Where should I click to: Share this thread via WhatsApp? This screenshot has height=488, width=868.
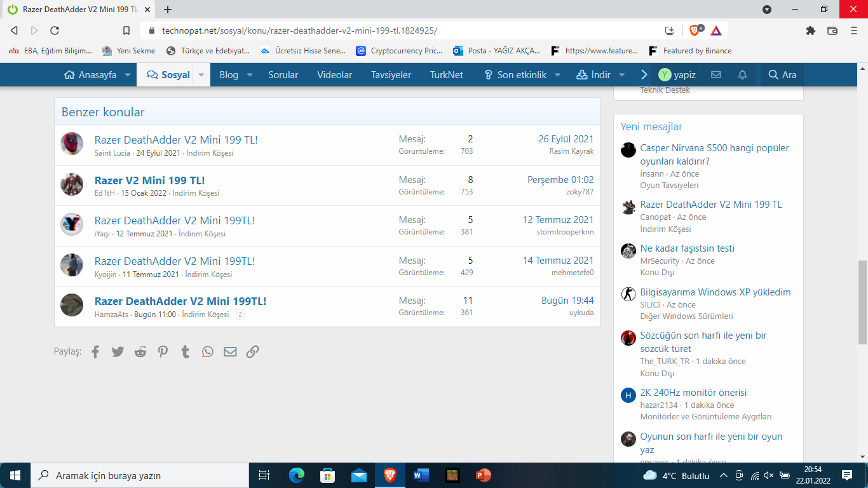coord(208,351)
